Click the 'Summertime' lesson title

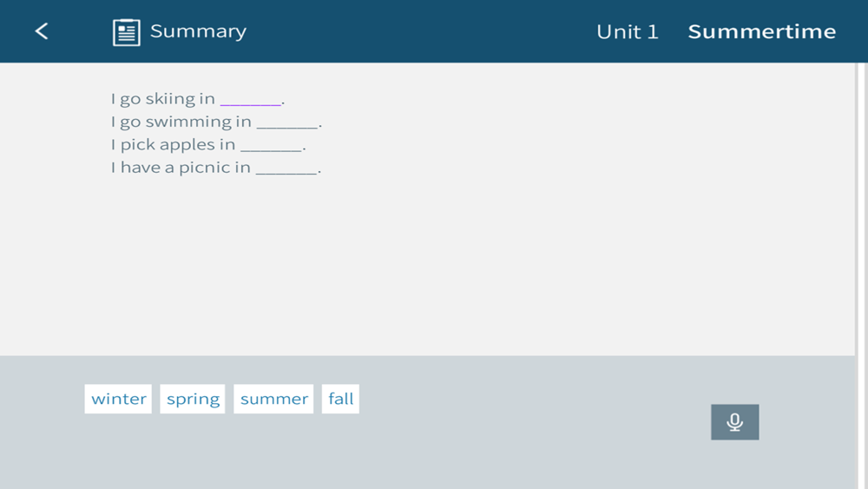point(762,31)
